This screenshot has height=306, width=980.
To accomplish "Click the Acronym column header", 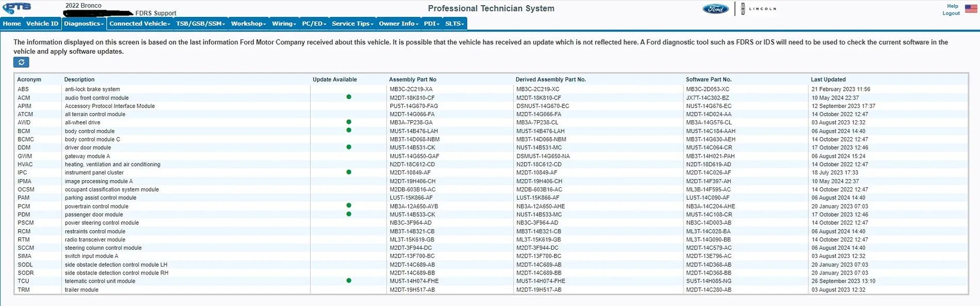I will (29, 79).
